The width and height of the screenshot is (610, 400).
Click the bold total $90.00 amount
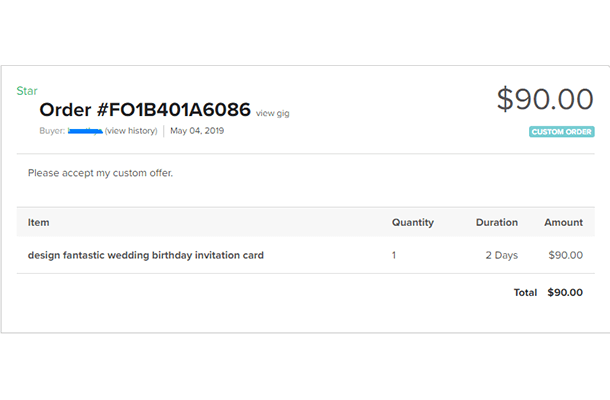click(x=565, y=293)
